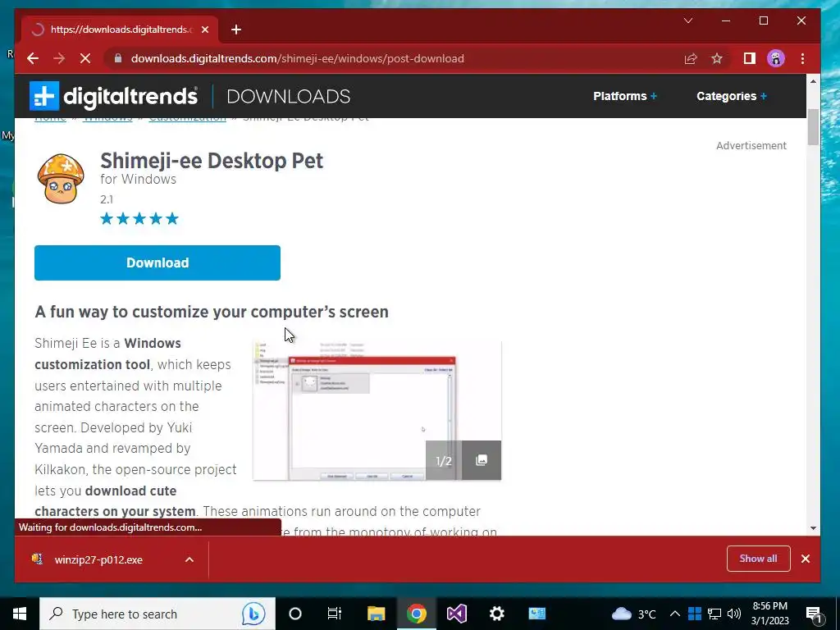
Task: Click the address bar URL
Action: [297, 58]
